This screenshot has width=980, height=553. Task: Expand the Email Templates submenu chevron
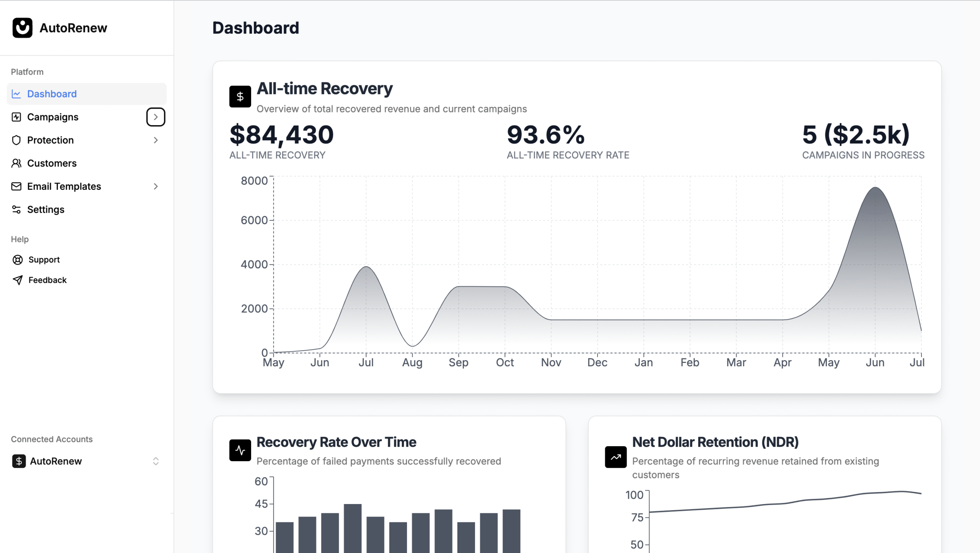point(155,186)
